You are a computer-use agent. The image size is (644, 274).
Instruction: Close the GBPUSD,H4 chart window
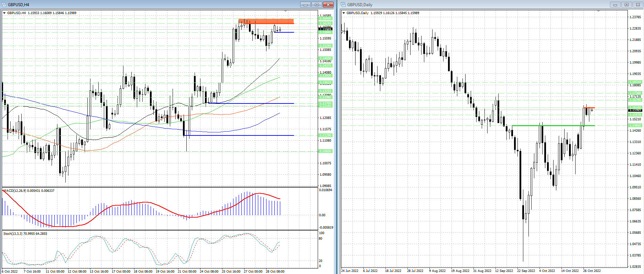point(328,4)
